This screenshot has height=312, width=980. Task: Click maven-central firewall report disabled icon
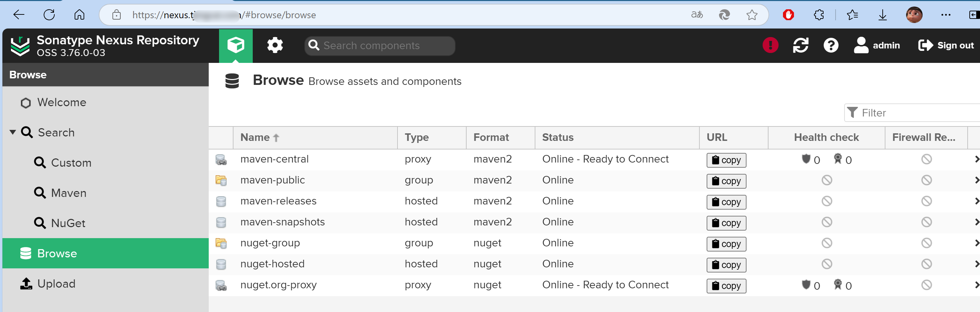(x=926, y=159)
